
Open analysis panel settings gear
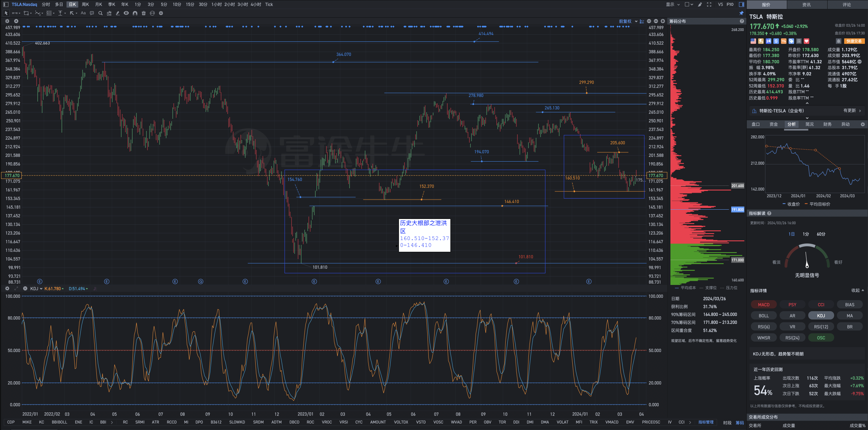[862, 124]
